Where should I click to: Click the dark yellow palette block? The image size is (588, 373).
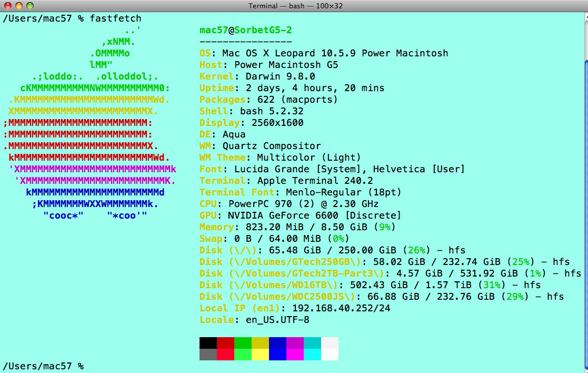click(260, 343)
